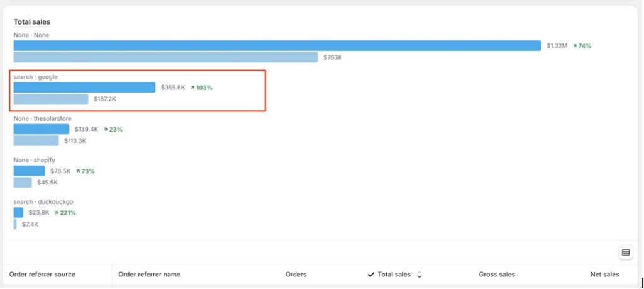
Task: Click the table columns icon button
Action: pos(625,252)
